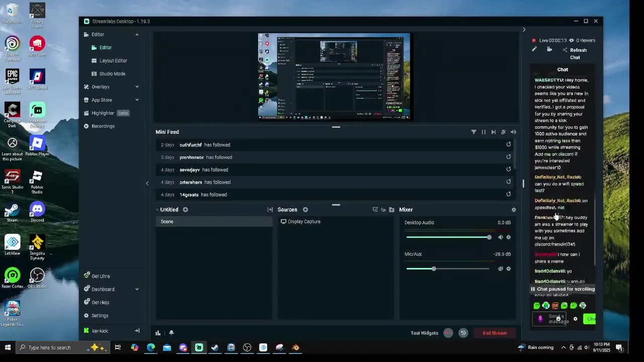
Task: Pause the Mini Feed alert queue
Action: coord(484,132)
